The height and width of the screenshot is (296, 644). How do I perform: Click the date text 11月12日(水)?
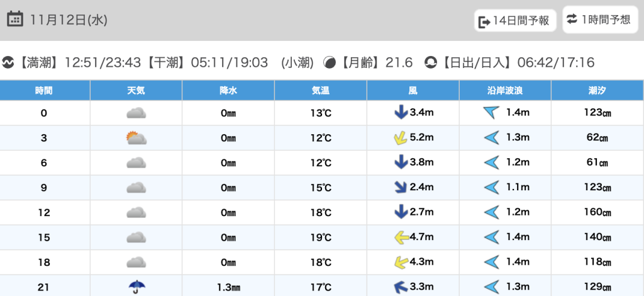[x=69, y=20]
